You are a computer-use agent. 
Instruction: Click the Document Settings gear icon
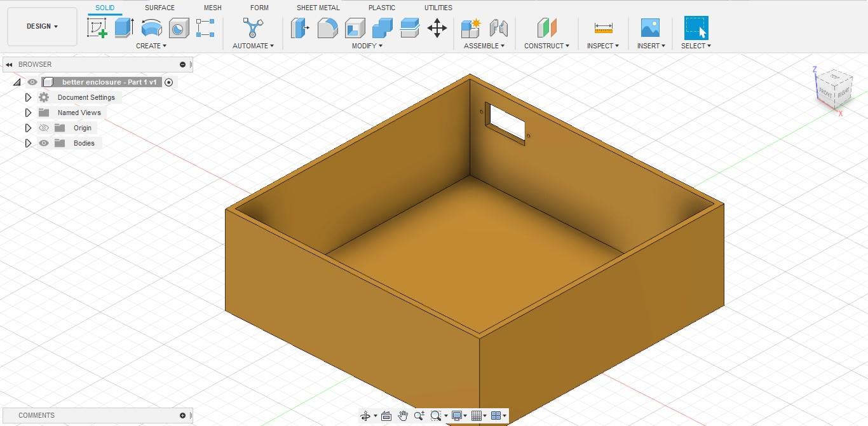click(x=44, y=97)
